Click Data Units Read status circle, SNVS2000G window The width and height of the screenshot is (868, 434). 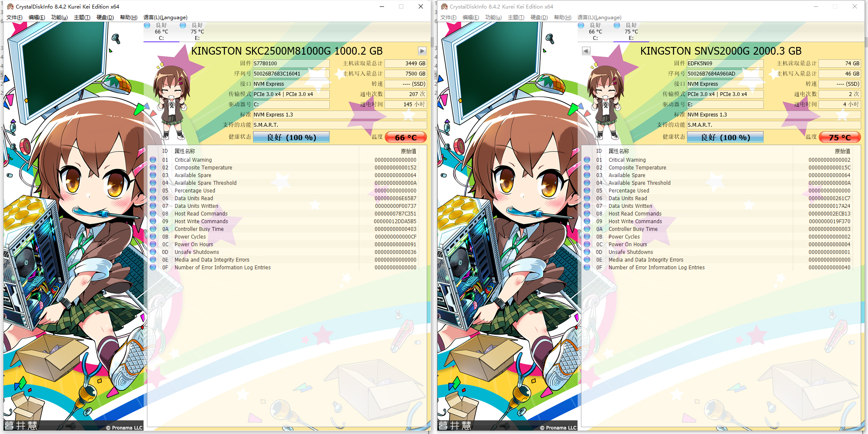coord(587,198)
